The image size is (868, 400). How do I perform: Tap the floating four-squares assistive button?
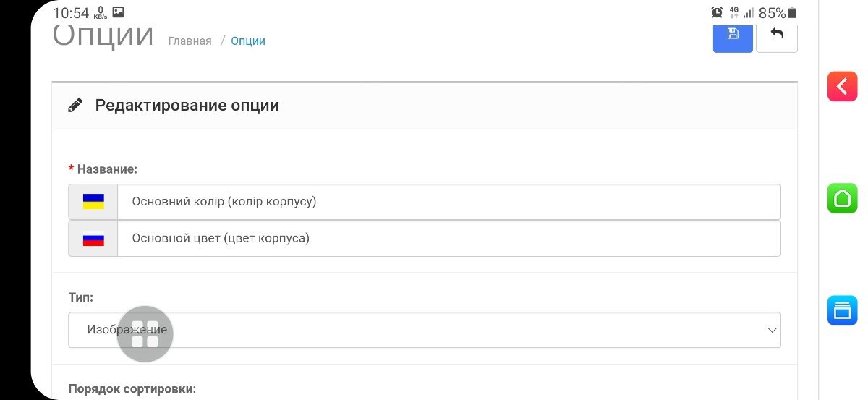point(145,333)
